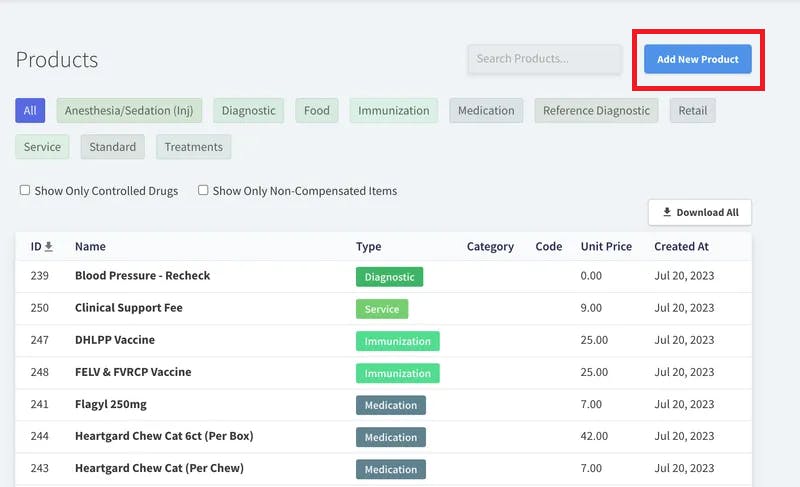Open Heartgard Chew Cat 6ct (Per Box)
This screenshot has width=800, height=487.
pyautogui.click(x=164, y=437)
